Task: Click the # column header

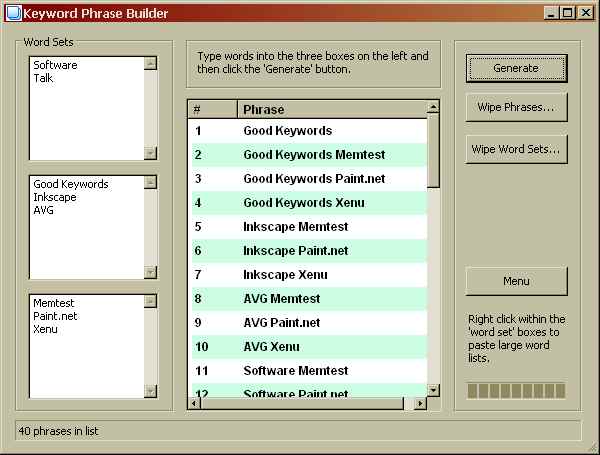Action: (213, 110)
